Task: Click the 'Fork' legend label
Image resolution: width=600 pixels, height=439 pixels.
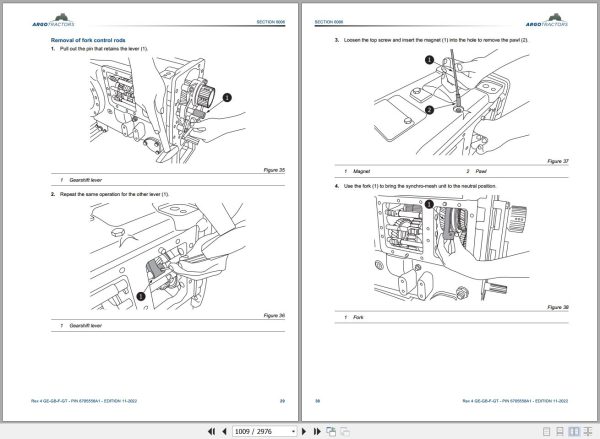Action: point(358,317)
